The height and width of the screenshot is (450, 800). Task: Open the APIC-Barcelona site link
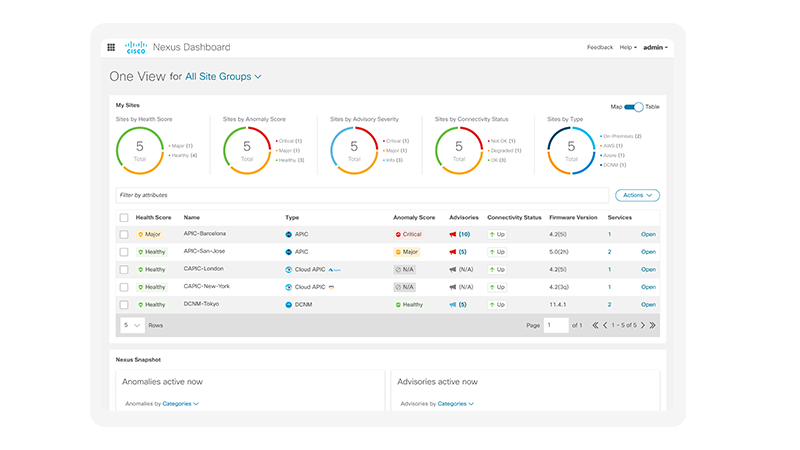point(648,235)
